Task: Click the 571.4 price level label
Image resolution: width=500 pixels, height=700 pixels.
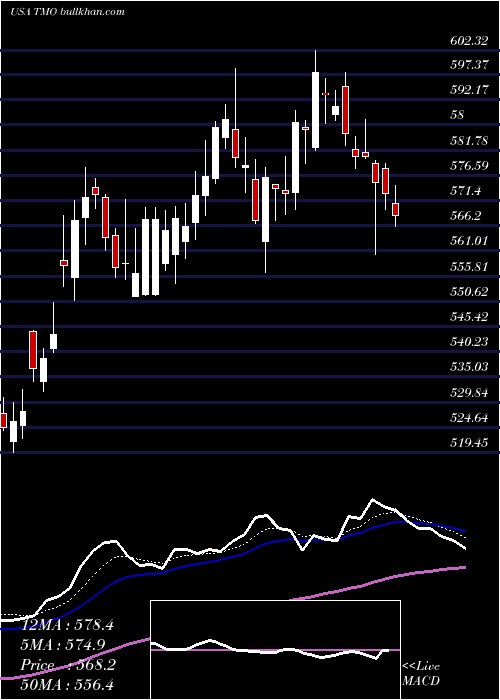Action: (465, 192)
